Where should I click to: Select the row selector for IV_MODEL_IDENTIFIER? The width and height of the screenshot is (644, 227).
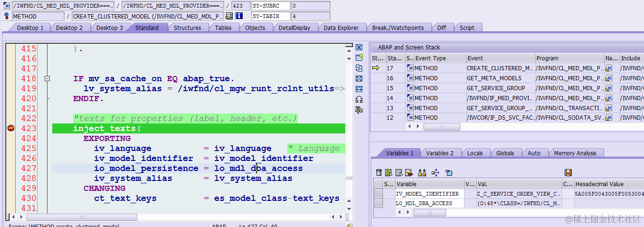(x=379, y=194)
